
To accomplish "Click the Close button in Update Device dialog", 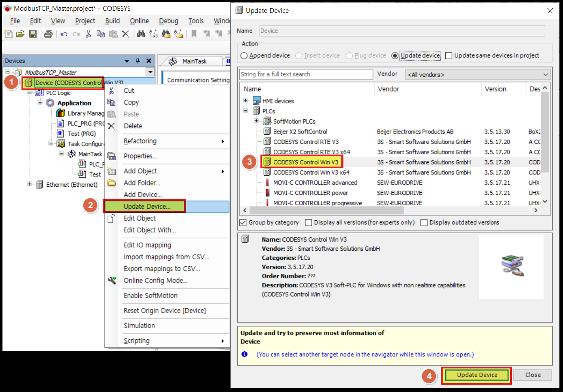I will [533, 375].
